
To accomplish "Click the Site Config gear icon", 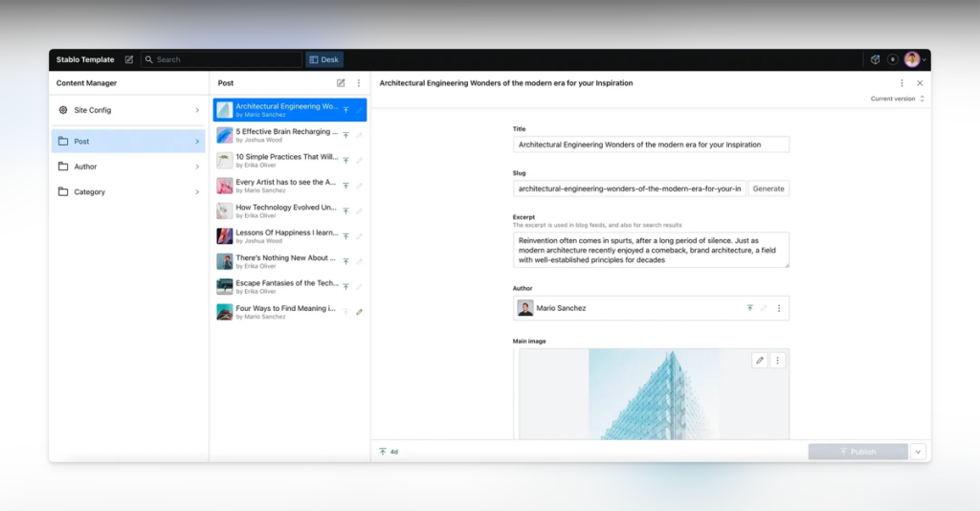I will coord(63,110).
